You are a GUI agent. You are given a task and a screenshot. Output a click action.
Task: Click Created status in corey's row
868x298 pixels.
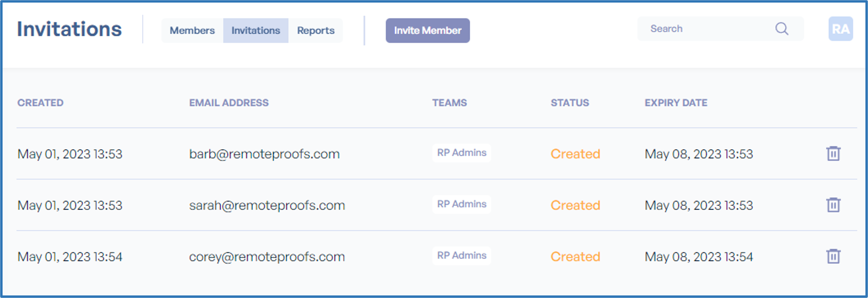pos(575,257)
